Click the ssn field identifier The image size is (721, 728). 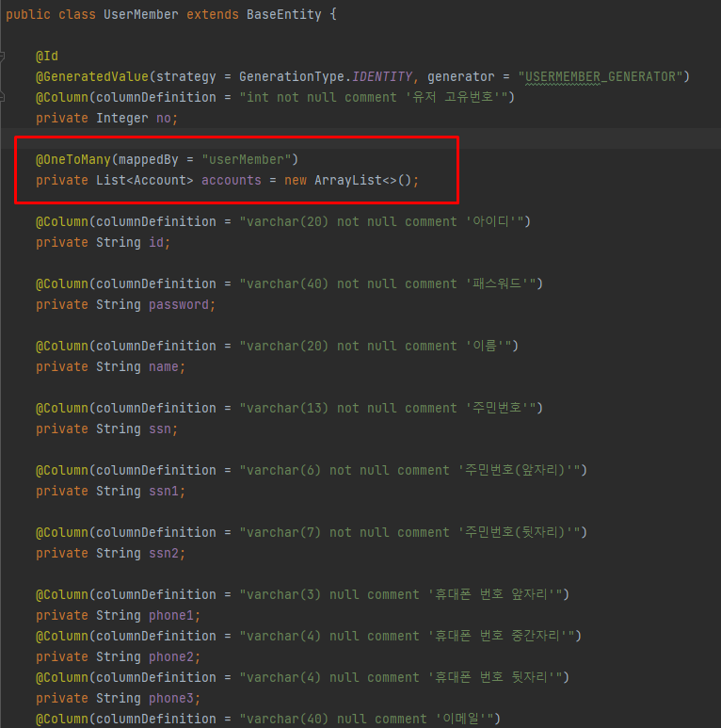[160, 429]
